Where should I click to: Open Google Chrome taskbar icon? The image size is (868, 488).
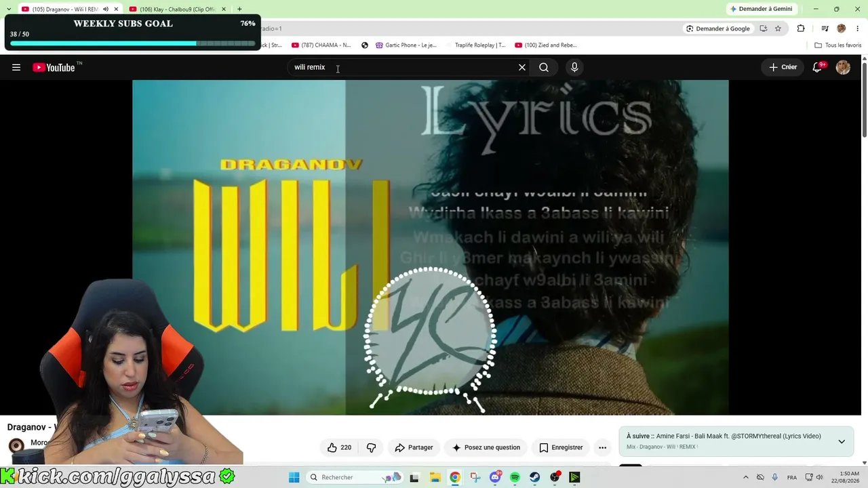[455, 477]
